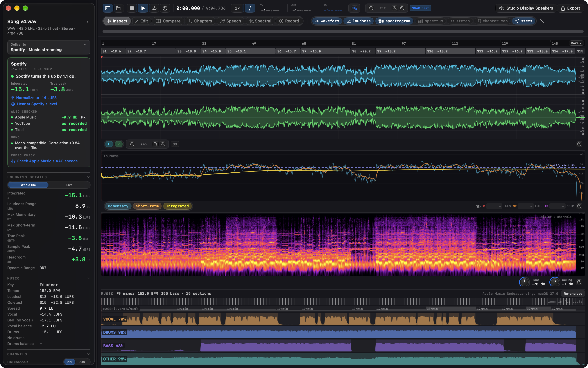Screen dimensions: 588x368
Task: Collapse the Music section
Action: click(x=88, y=278)
